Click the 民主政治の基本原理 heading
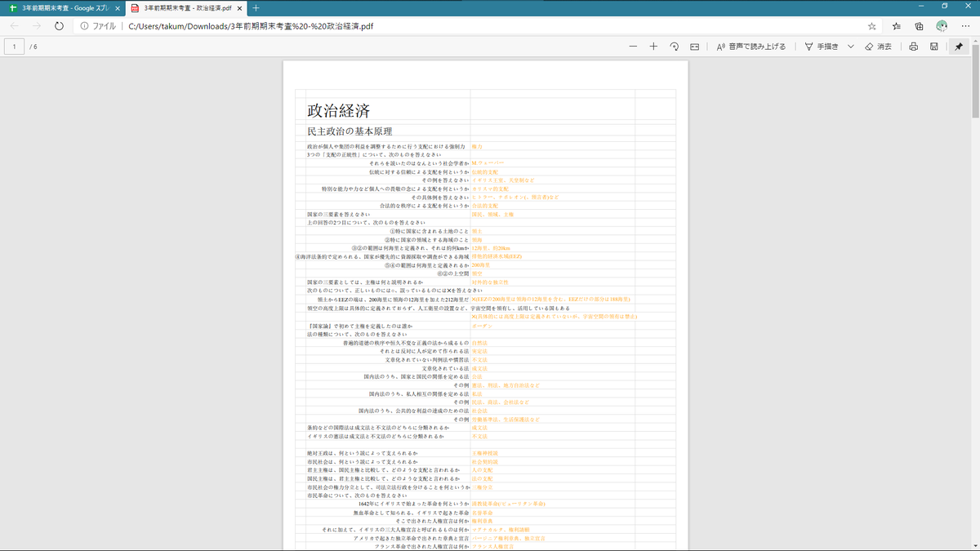980x551 pixels. click(x=350, y=131)
